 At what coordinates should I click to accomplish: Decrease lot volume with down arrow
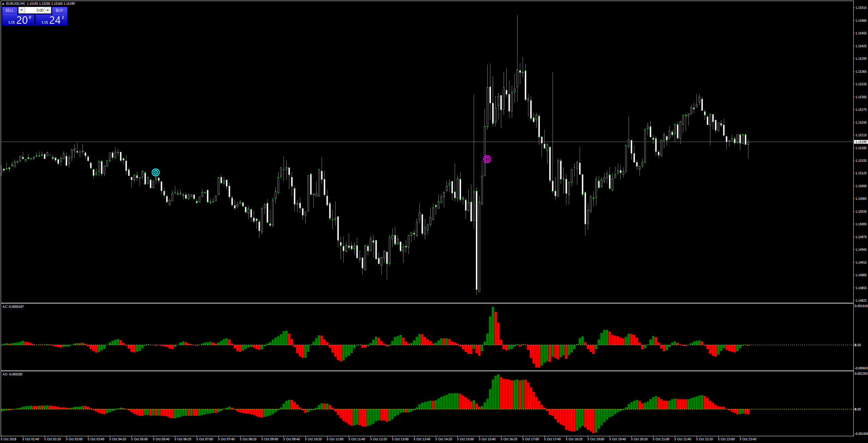21,10
